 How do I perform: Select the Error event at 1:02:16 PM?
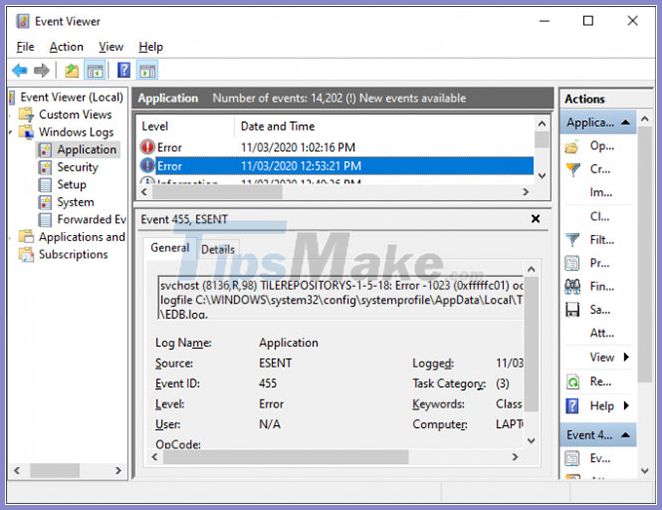point(336,147)
